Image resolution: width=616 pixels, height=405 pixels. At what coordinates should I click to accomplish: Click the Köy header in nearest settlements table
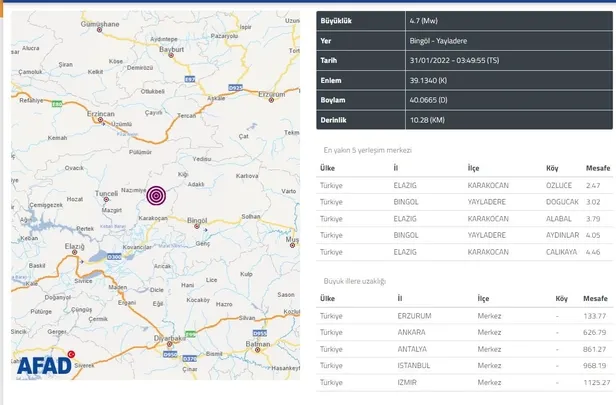click(x=552, y=167)
